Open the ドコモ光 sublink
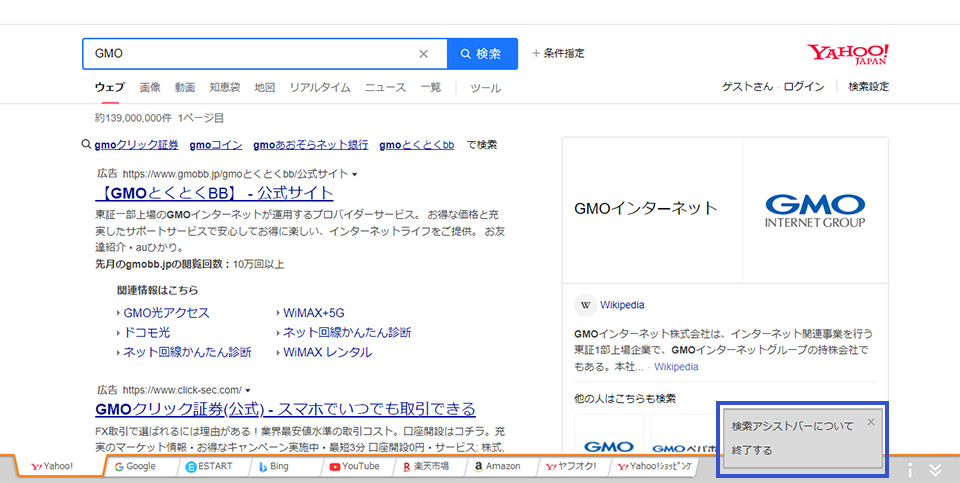Viewport: 960px width, 483px height. pyautogui.click(x=146, y=332)
